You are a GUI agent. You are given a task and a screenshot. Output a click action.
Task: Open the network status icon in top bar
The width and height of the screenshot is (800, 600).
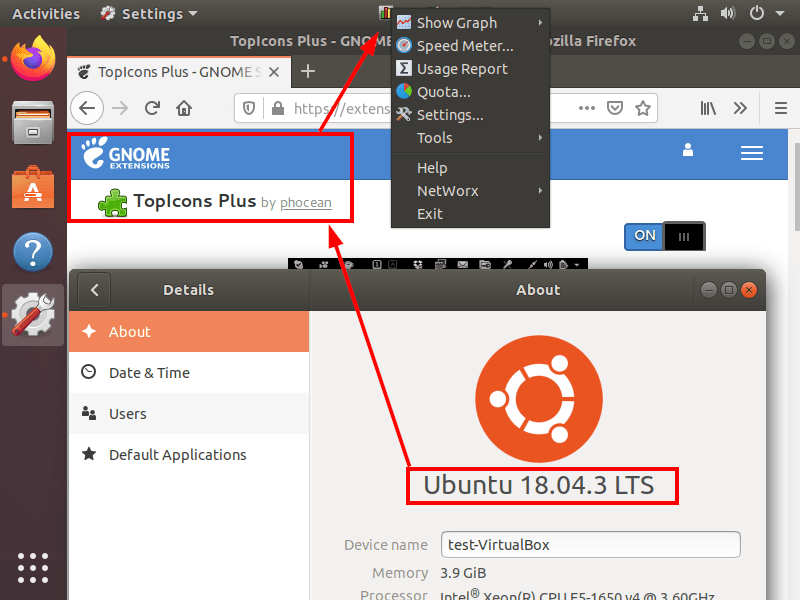[x=700, y=13]
